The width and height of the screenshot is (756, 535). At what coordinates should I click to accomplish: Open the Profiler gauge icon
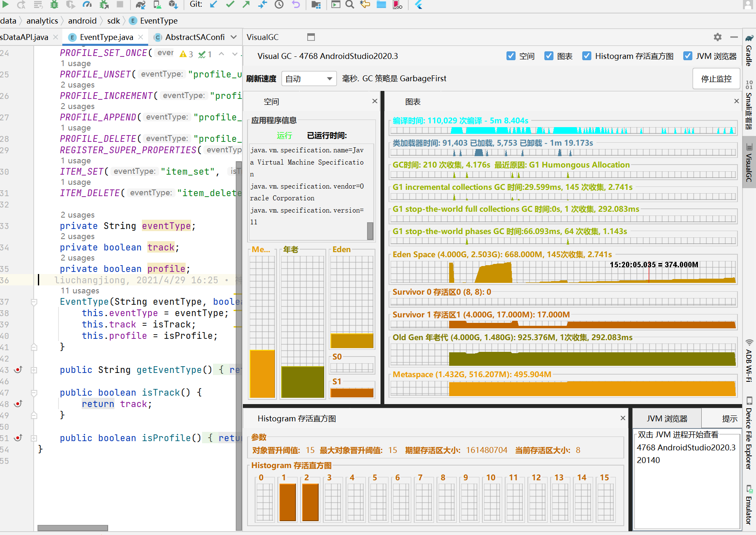87,4
